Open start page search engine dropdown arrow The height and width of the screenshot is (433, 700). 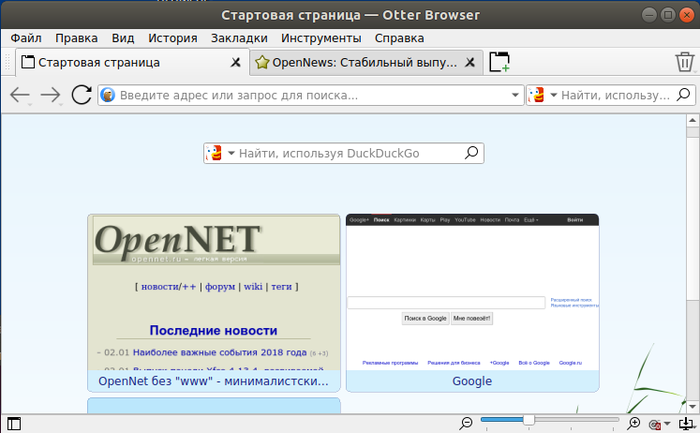pyautogui.click(x=231, y=153)
